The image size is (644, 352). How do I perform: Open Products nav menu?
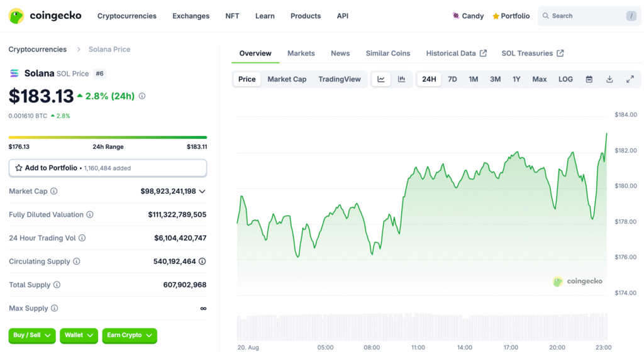point(306,16)
